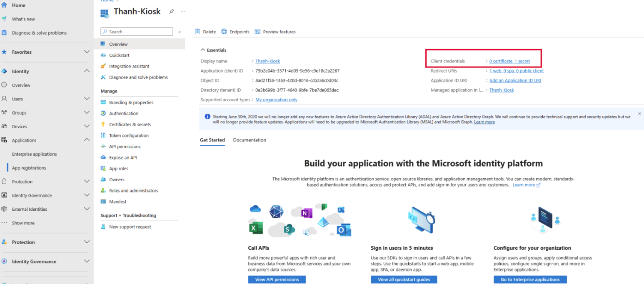Image resolution: width=644 pixels, height=284 pixels.
Task: Open the My organization only link
Action: pos(277,100)
